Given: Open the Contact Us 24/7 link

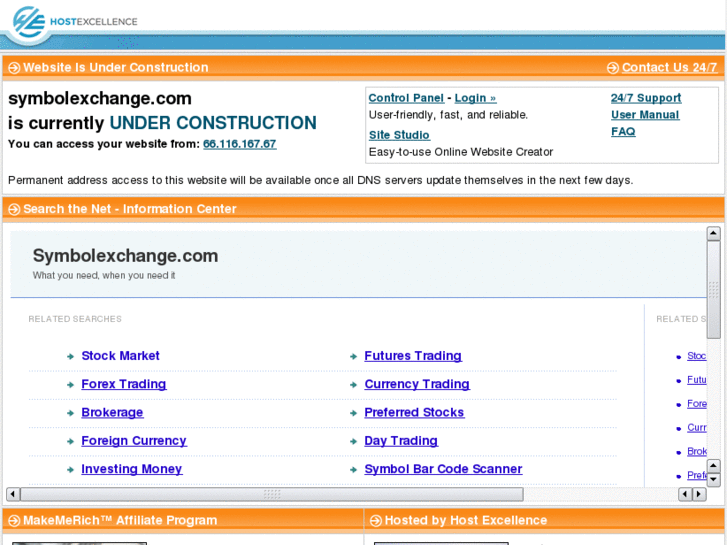Looking at the screenshot, I should (x=670, y=68).
